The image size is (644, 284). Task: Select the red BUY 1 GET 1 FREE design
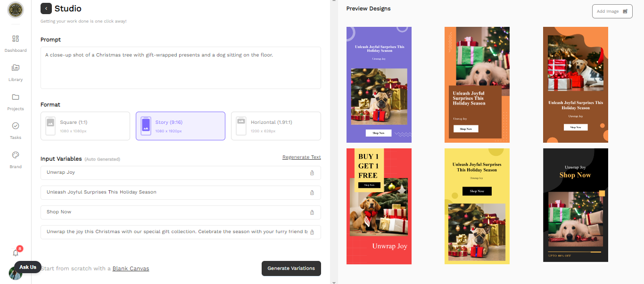point(379,206)
